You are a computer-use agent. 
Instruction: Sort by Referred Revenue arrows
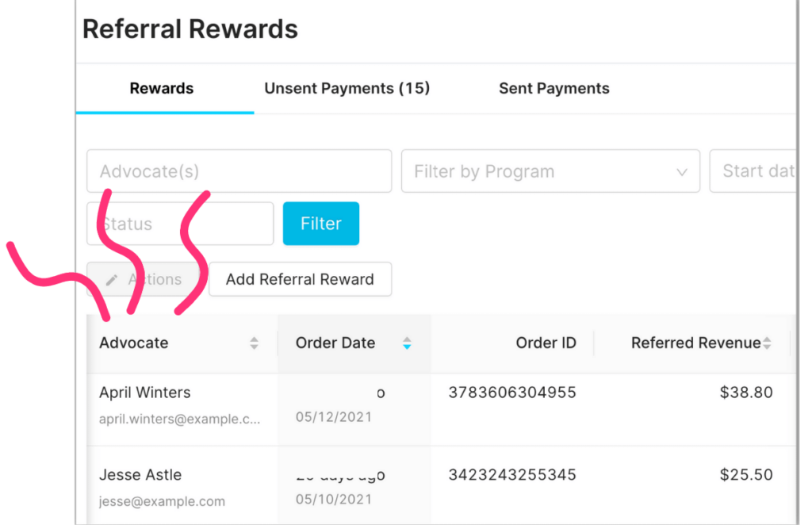(767, 343)
